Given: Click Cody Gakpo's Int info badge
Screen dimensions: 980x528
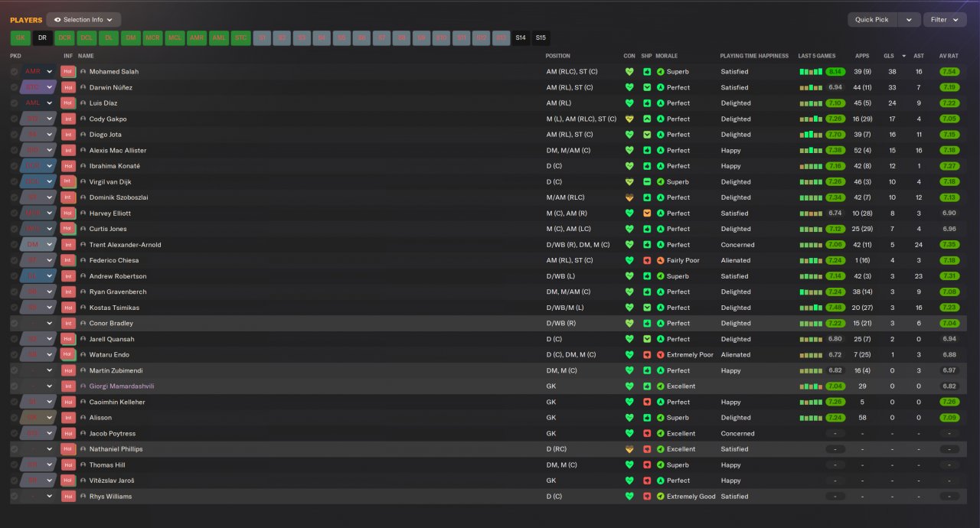Looking at the screenshot, I should pos(68,119).
